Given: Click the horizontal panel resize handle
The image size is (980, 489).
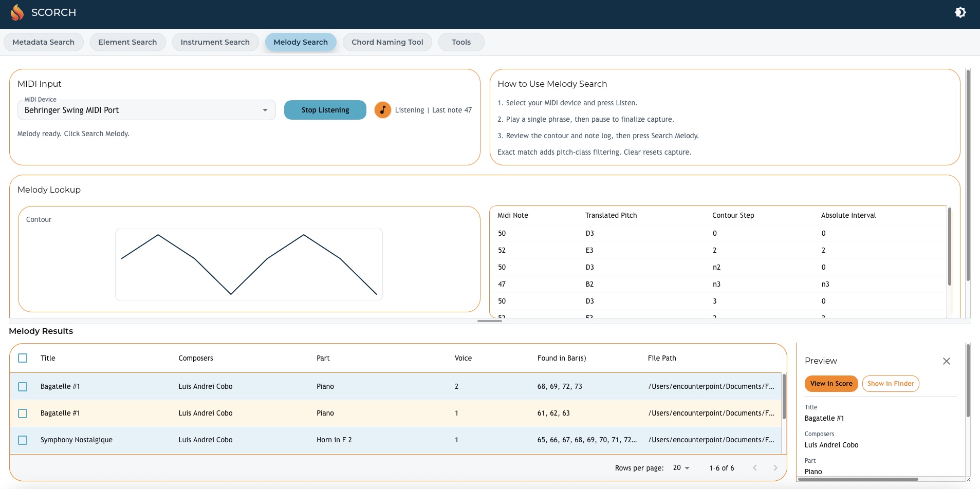Looking at the screenshot, I should point(489,321).
